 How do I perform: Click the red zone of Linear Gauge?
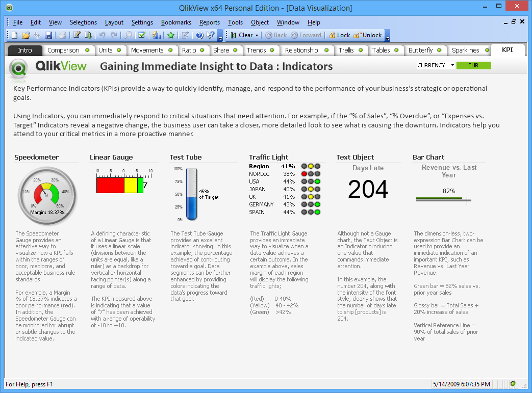110,185
